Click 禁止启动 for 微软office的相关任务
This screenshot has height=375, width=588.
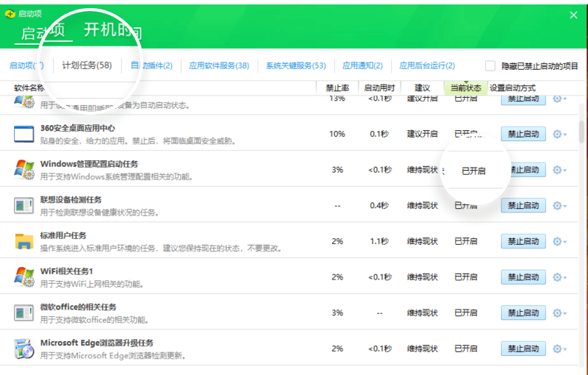click(523, 312)
